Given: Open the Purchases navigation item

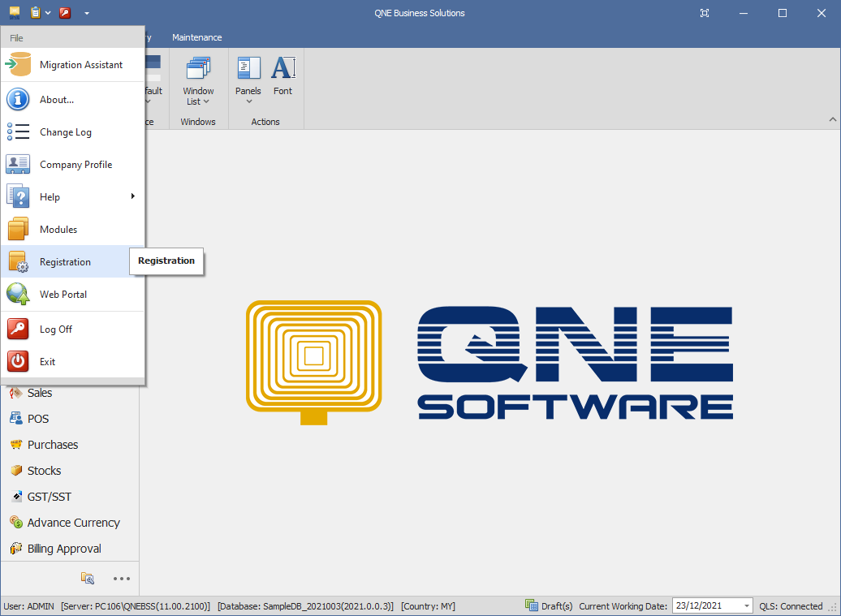Looking at the screenshot, I should point(53,445).
